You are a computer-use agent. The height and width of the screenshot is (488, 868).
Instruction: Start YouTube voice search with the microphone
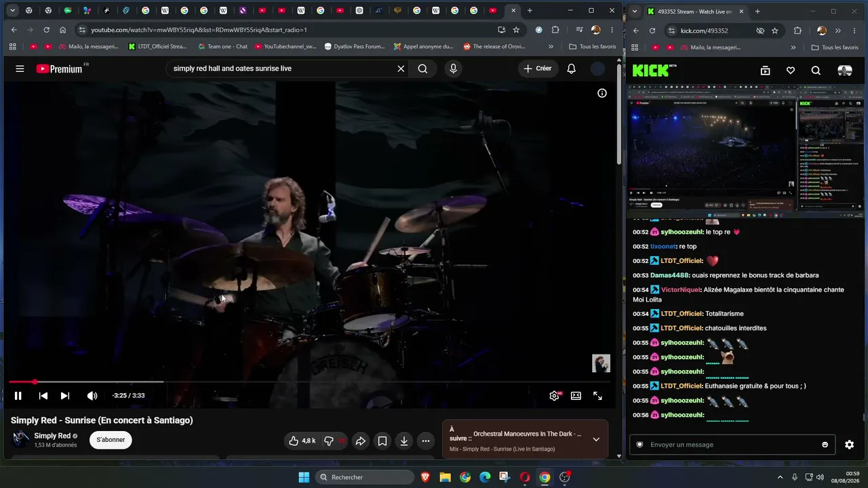453,68
